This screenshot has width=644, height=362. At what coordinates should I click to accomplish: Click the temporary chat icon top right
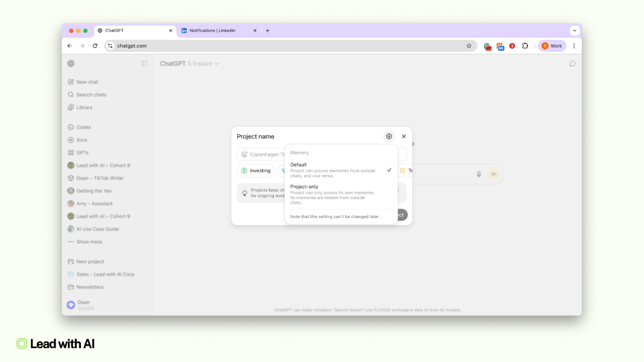tap(572, 64)
